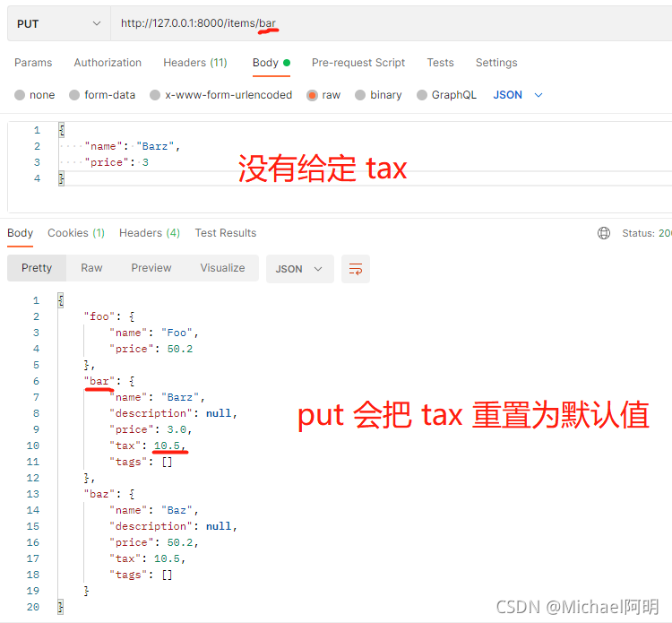Open the response JSON format dropdown
Screen dimensions: 672x623
[299, 269]
